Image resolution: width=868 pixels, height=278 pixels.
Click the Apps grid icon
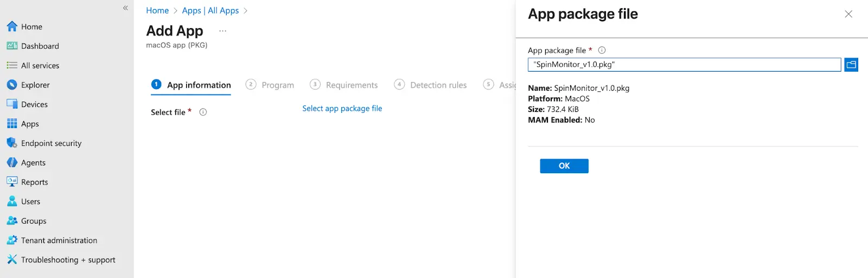pyautogui.click(x=12, y=124)
